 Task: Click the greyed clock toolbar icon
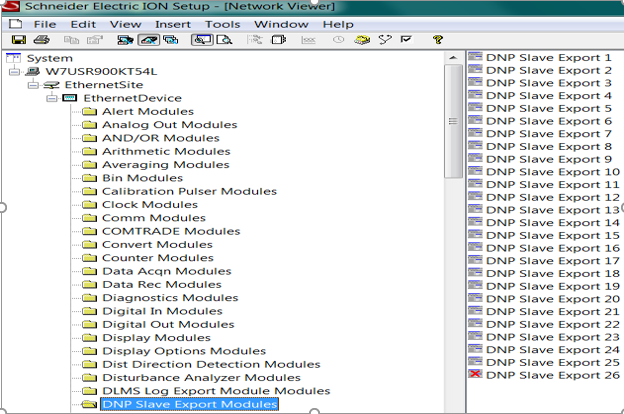pyautogui.click(x=338, y=40)
